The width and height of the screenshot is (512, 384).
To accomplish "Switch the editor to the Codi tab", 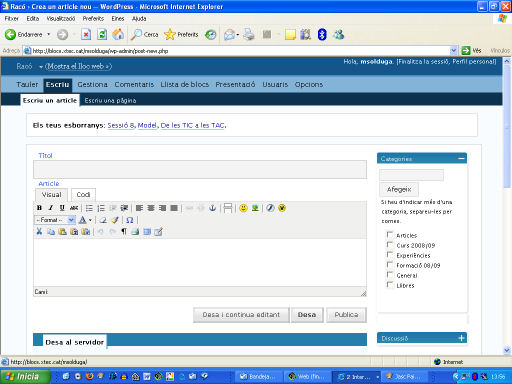I will 83,195.
